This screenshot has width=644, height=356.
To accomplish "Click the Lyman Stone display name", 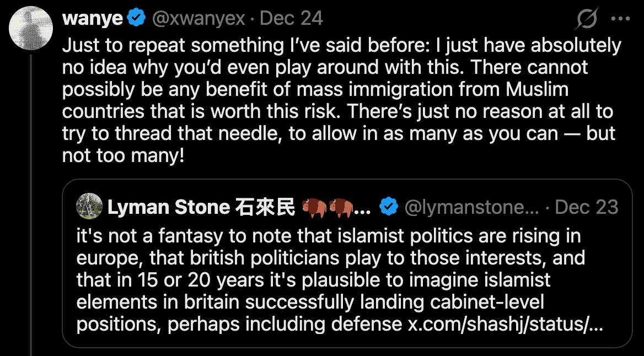I will [x=168, y=207].
